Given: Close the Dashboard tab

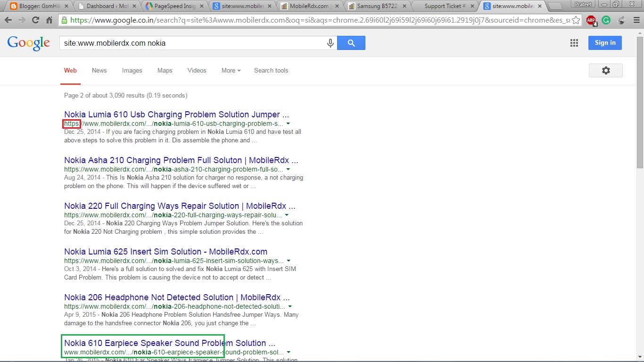Looking at the screenshot, I should tap(134, 6).
